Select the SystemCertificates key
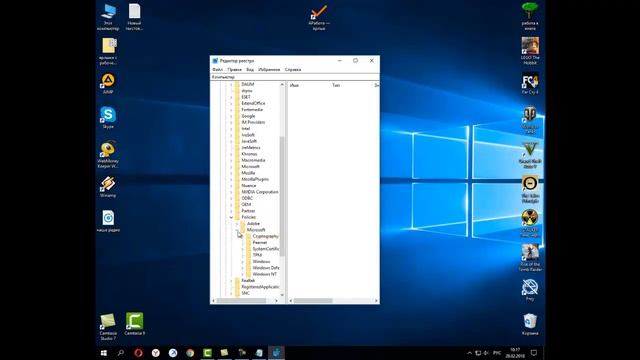Screen dimensions: 640x360 click(266, 249)
